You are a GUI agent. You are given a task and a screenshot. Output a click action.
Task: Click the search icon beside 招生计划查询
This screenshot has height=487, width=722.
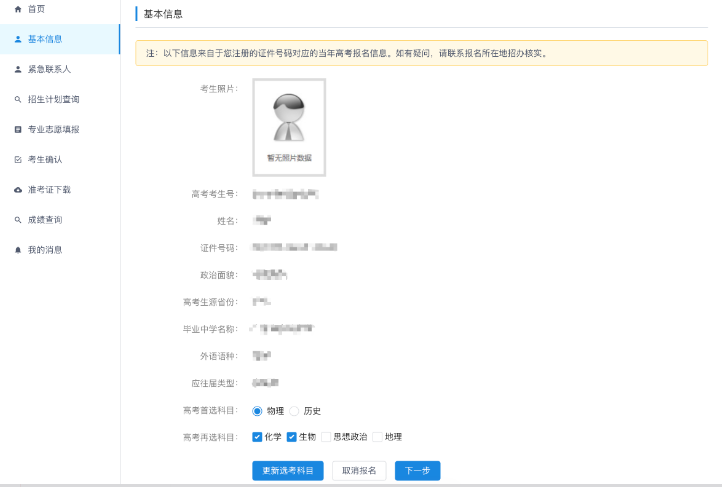(x=18, y=99)
